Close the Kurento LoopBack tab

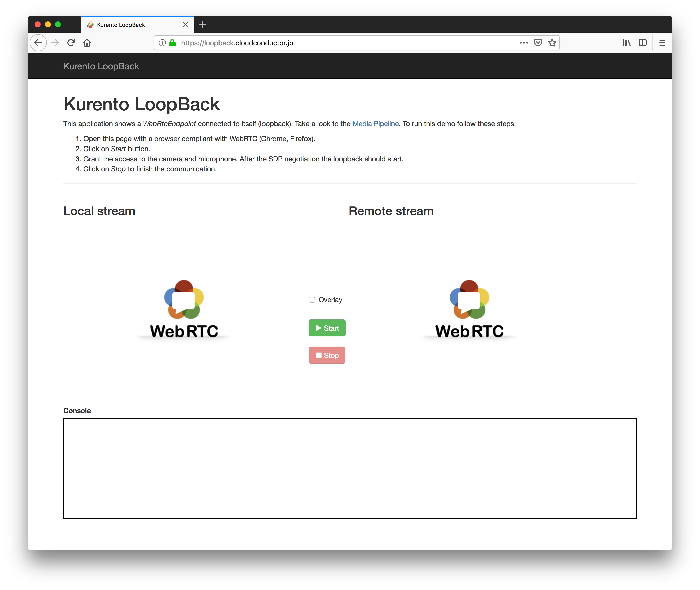pyautogui.click(x=185, y=25)
